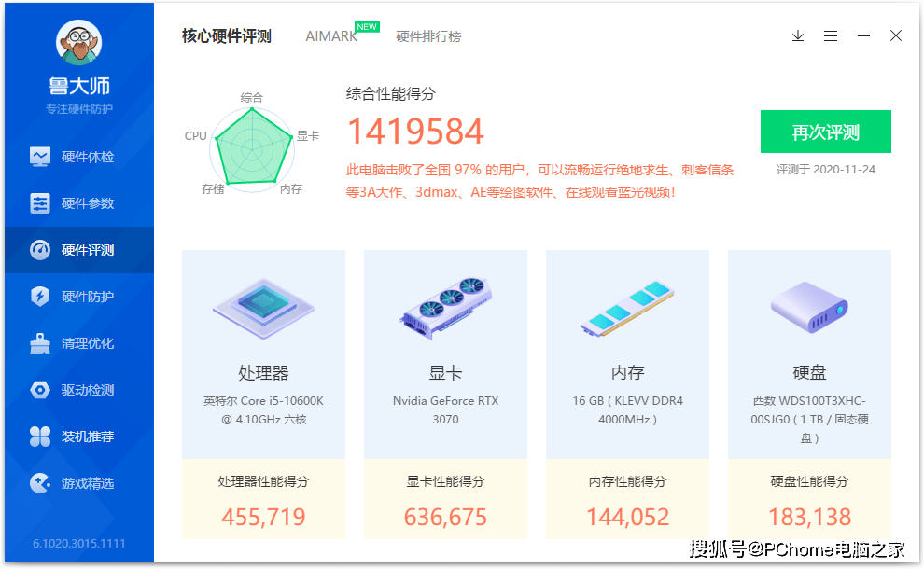The image size is (924, 569).
Task: Click the 专注硬件防护 slogan
Action: 79,109
